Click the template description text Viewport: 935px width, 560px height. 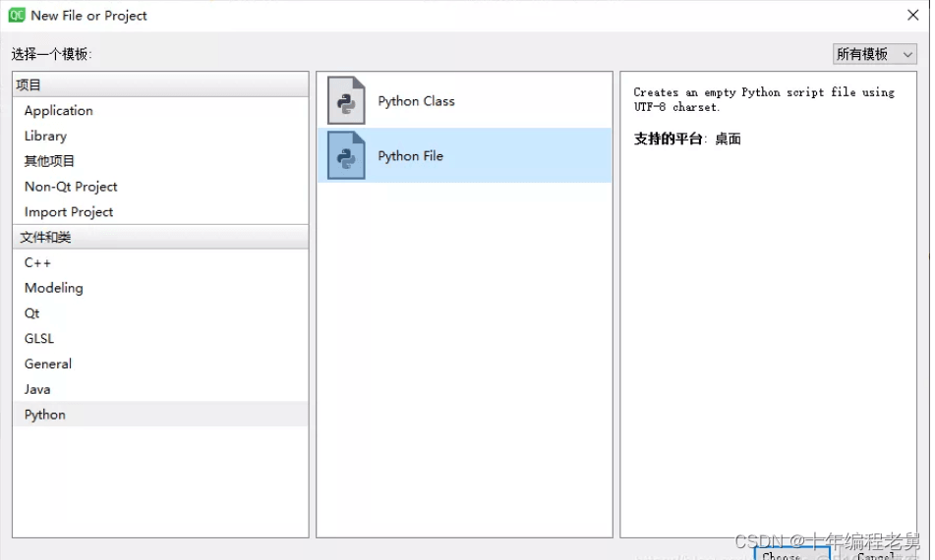point(764,99)
